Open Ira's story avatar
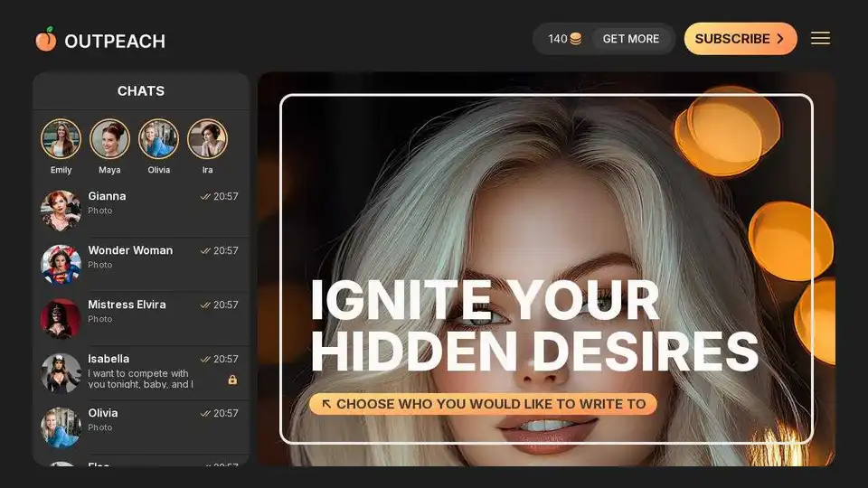This screenshot has width=868, height=488. 207,139
